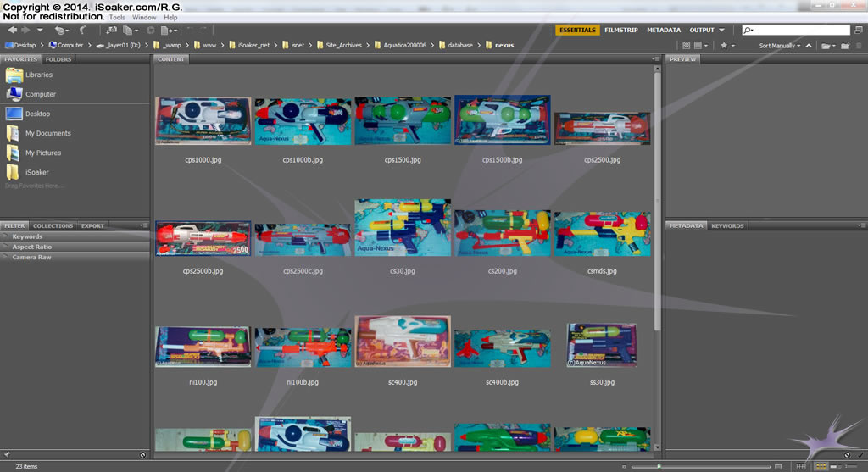The image size is (868, 472).
Task: Go forward using the forward arrow
Action: point(25,30)
